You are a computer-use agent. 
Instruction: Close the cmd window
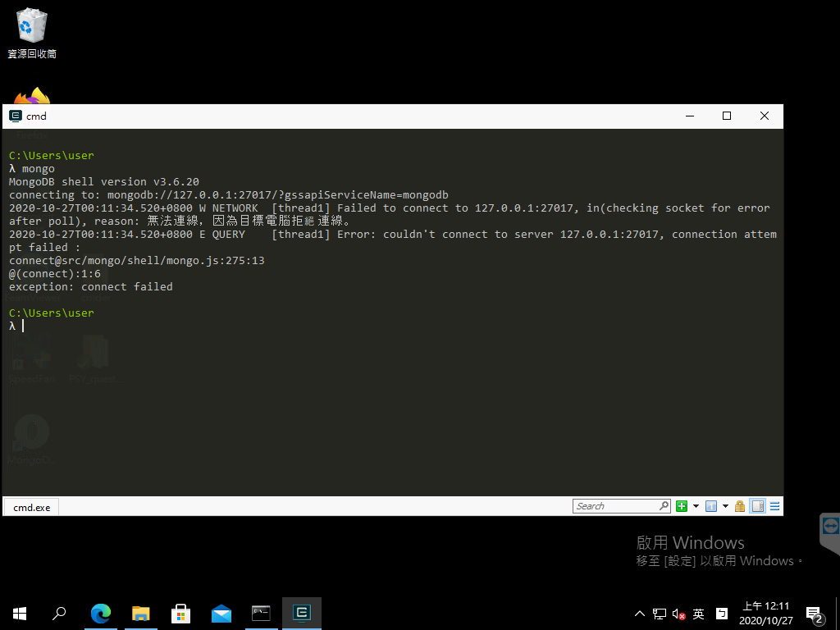point(765,116)
